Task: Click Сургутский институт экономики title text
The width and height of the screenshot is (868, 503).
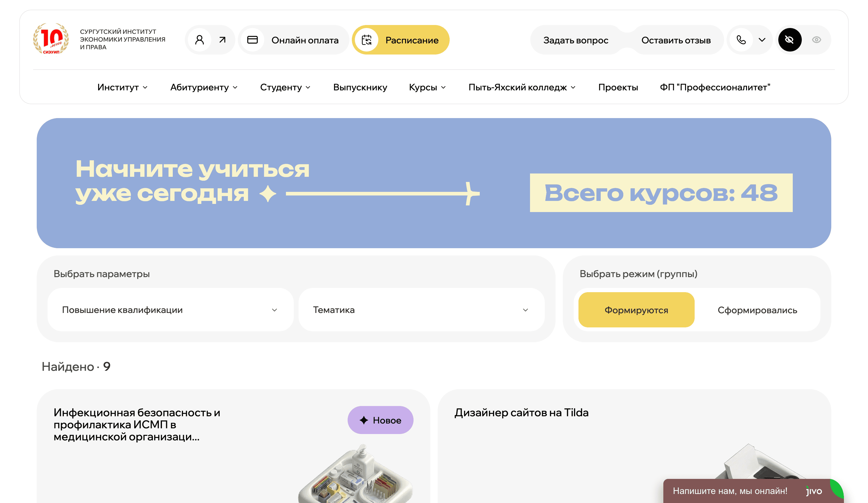Action: 122,39
